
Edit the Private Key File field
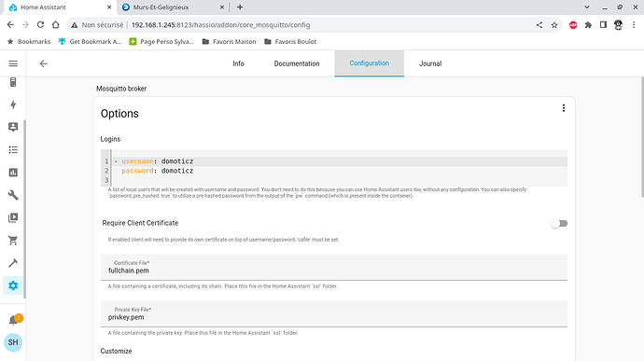[x=334, y=313]
